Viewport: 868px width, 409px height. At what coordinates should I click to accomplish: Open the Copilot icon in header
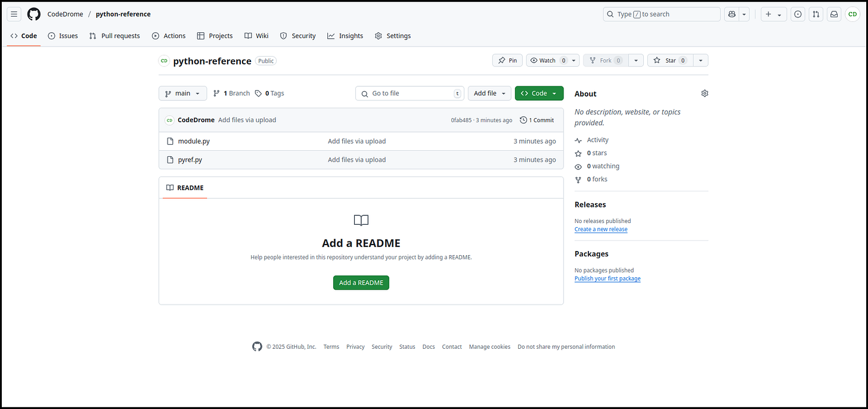tap(731, 14)
